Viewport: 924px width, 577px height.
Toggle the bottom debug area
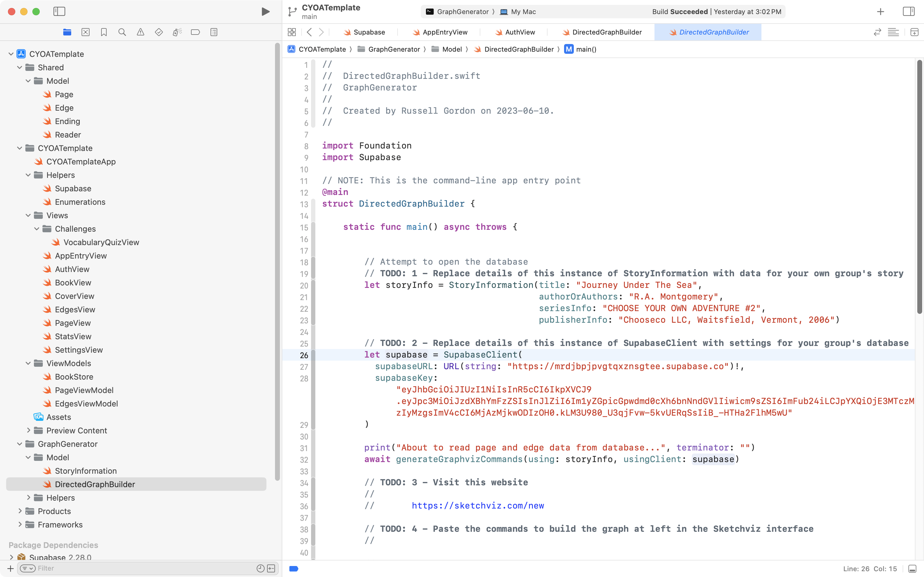[912, 569]
